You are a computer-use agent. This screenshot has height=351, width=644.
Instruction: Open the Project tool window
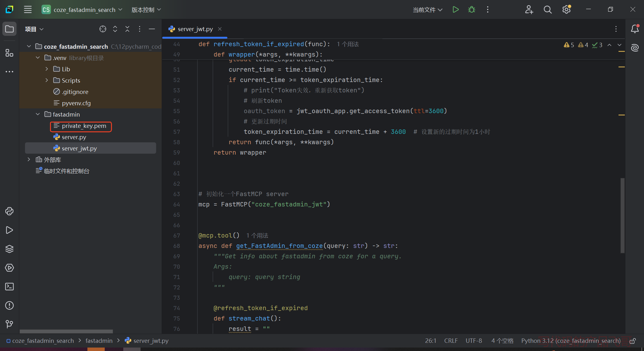(x=9, y=29)
